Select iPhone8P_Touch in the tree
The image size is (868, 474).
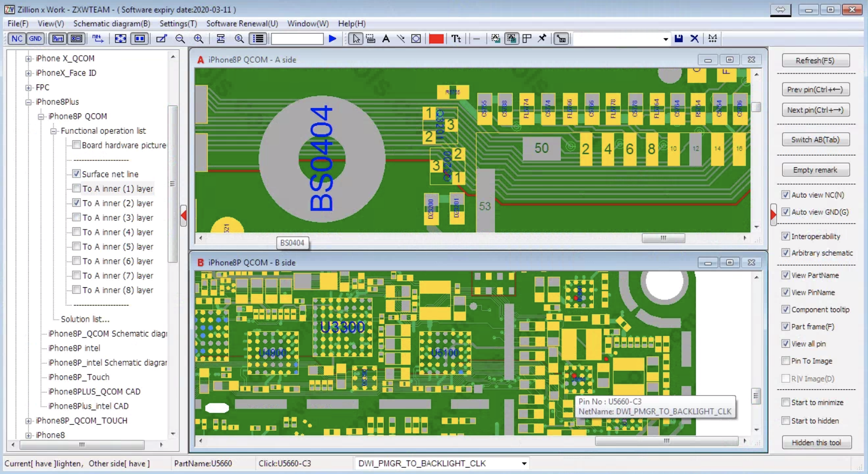[79, 377]
